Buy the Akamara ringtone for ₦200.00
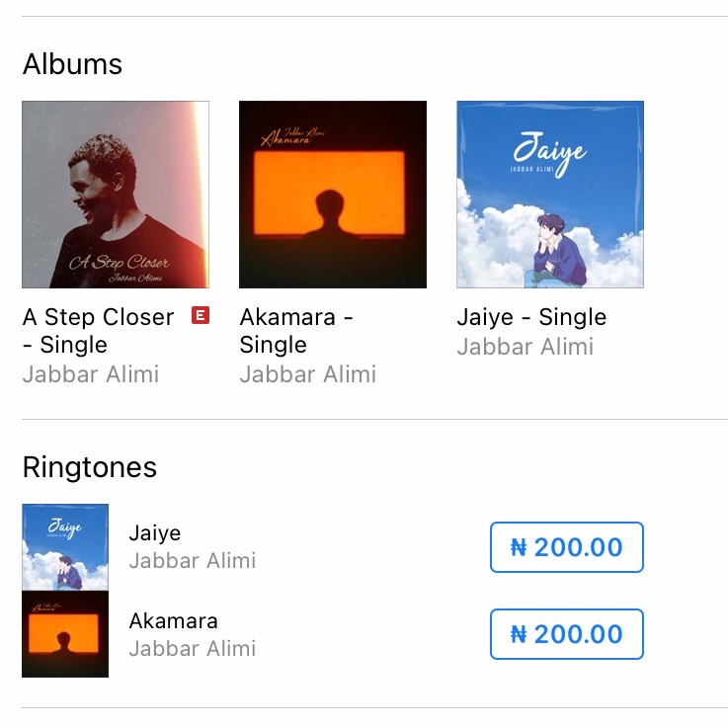Image resolution: width=728 pixels, height=728 pixels. 567,634
